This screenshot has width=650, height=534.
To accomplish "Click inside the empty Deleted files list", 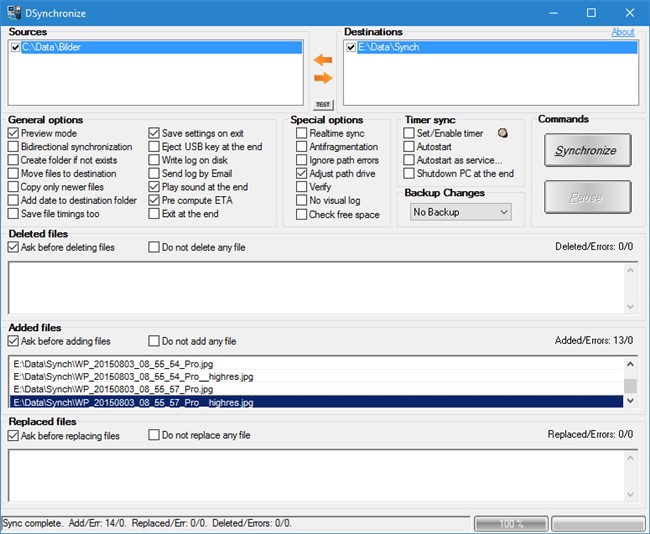I will click(x=316, y=288).
